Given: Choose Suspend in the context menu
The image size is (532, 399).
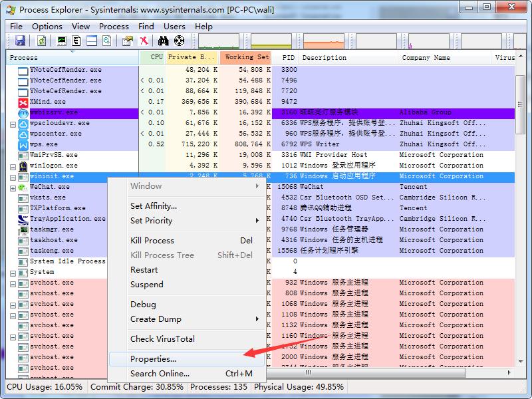Looking at the screenshot, I should coord(196,285).
